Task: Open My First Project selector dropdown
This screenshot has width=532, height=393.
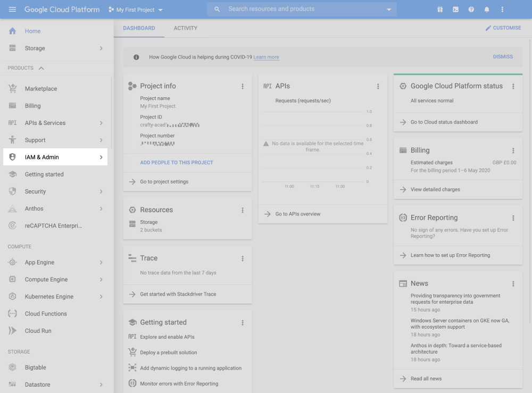Action: coord(136,10)
